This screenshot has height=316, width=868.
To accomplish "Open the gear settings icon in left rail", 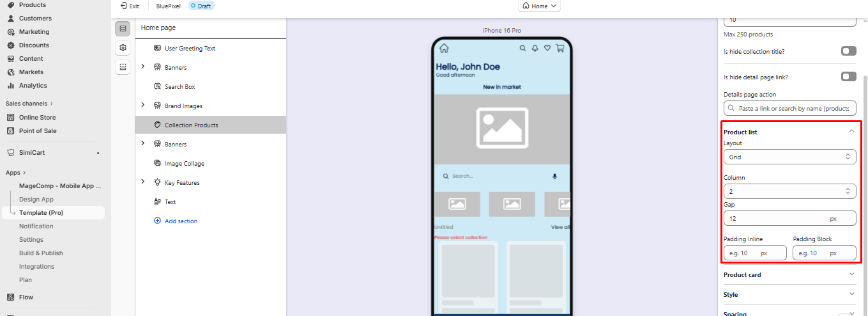I will click(123, 48).
